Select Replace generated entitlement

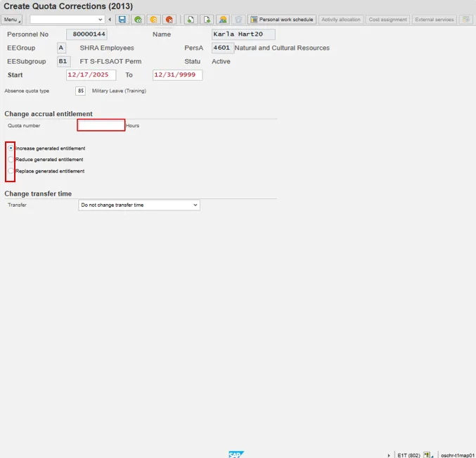click(11, 171)
